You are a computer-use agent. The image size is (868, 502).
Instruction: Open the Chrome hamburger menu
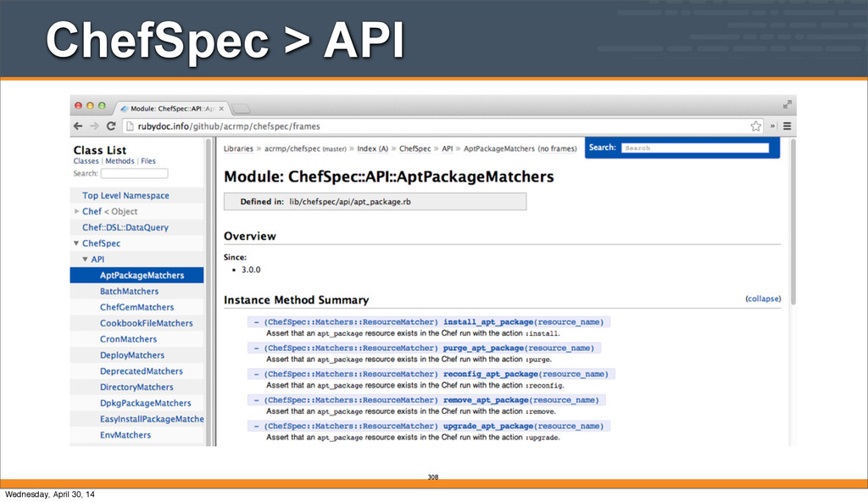(x=787, y=126)
